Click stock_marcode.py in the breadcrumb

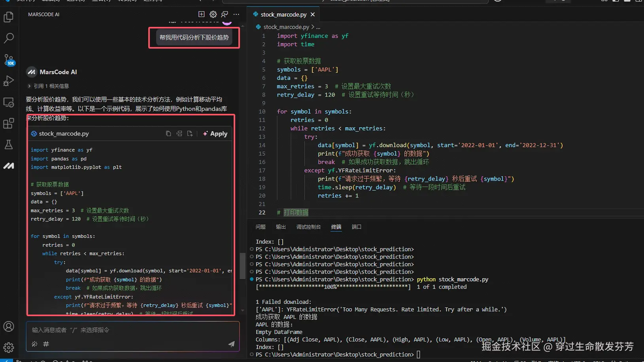pos(286,27)
